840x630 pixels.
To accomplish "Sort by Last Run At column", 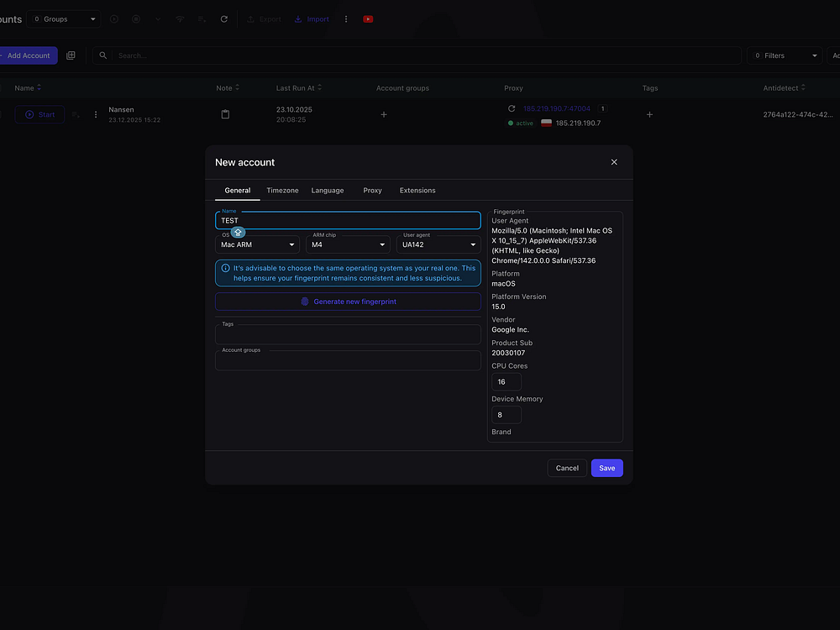I will tap(299, 88).
